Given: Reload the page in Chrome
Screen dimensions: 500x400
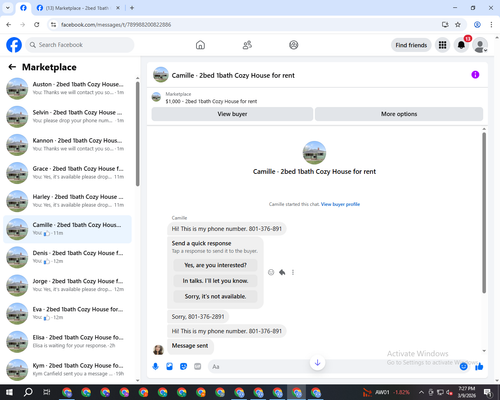Looking at the screenshot, I should click(37, 24).
